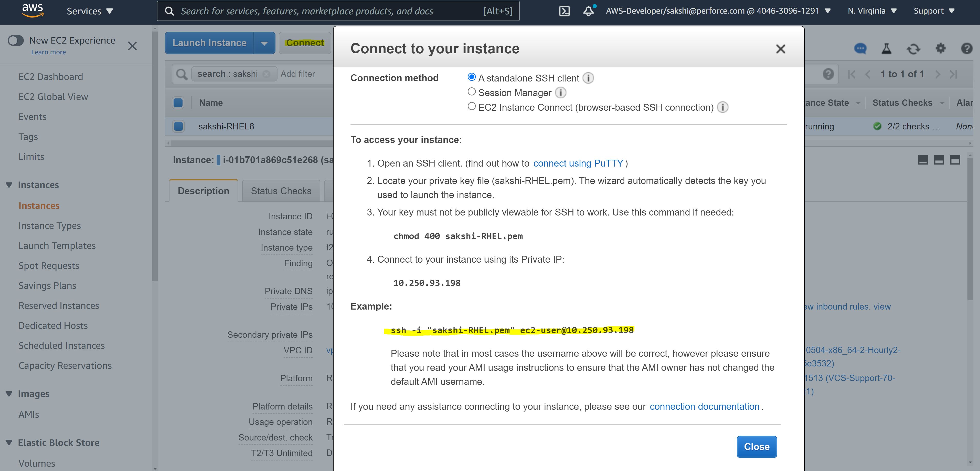Click the beaker experiments icon
Screen dimensions: 980x471
click(887, 49)
